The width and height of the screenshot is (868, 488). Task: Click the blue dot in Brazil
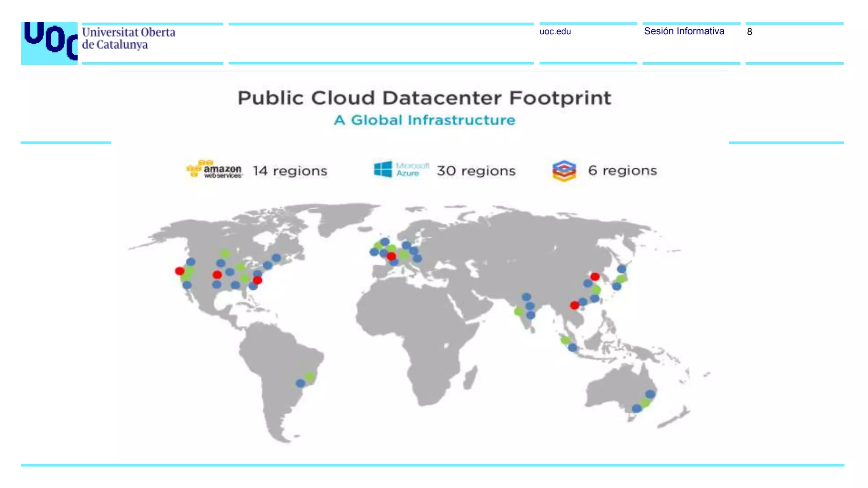[x=300, y=383]
